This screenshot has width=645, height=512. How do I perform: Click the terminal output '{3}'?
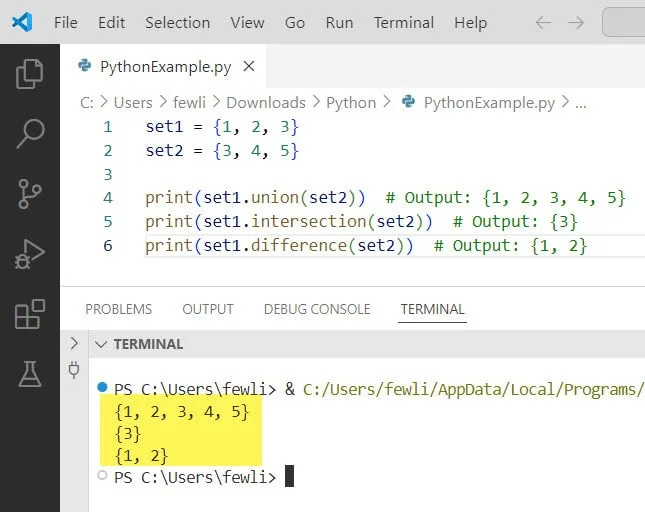click(x=128, y=434)
